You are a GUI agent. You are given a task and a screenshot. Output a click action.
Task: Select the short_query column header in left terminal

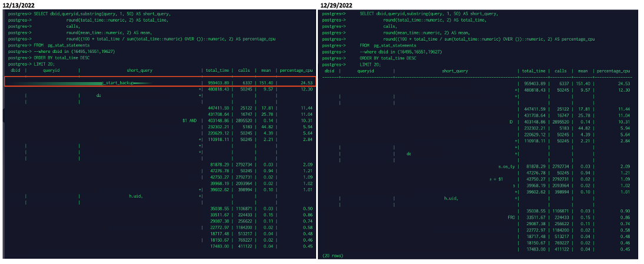(140, 70)
